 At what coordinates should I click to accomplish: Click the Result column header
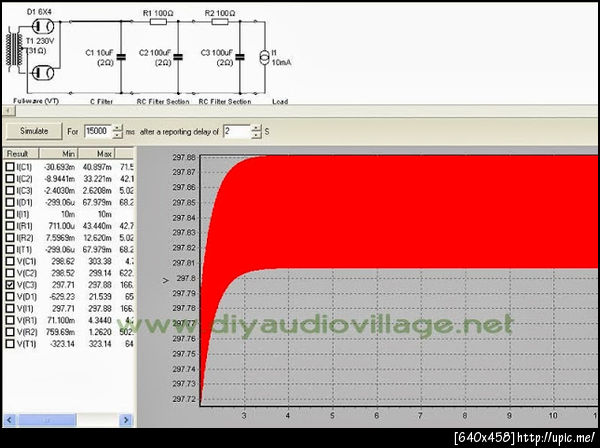tap(21, 154)
